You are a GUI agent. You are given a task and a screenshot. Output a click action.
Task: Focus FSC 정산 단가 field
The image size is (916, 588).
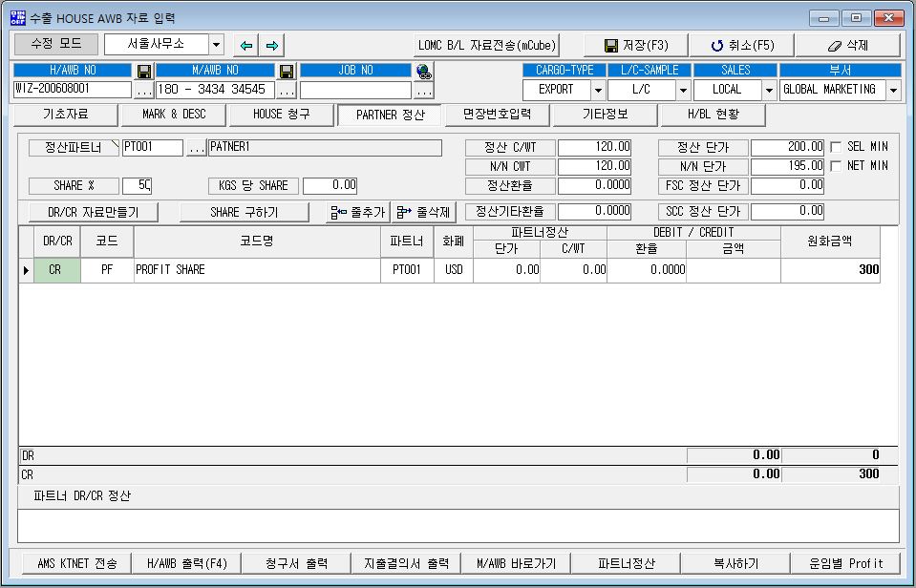(x=787, y=186)
